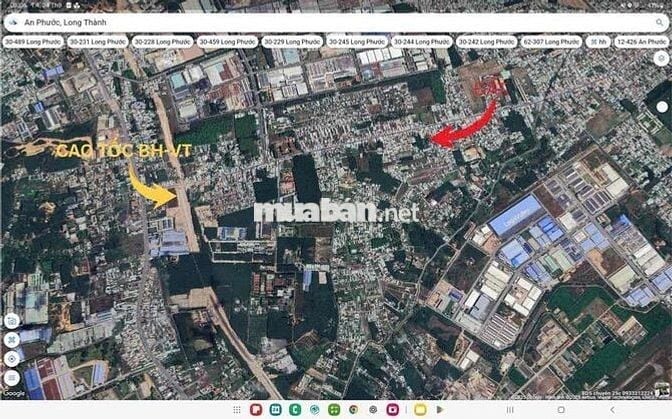The height and width of the screenshot is (419, 672).
Task: Tap the round white compass button on right edge
Action: click(x=662, y=107)
